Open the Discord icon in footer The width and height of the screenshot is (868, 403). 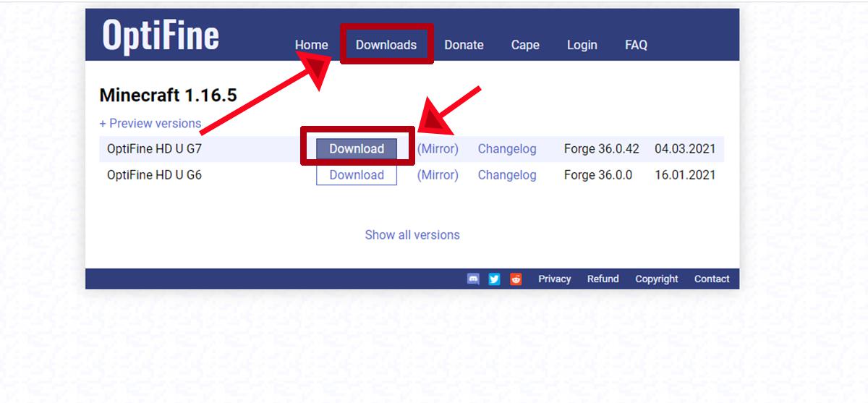click(473, 279)
